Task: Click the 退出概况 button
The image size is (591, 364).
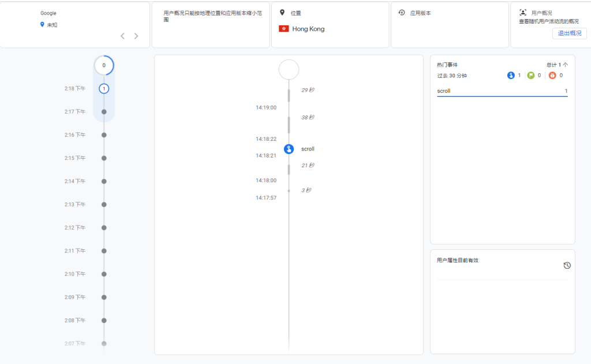Action: coord(569,33)
